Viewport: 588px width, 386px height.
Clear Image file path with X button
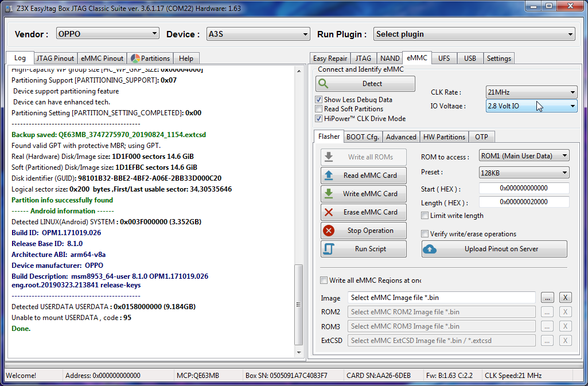565,298
